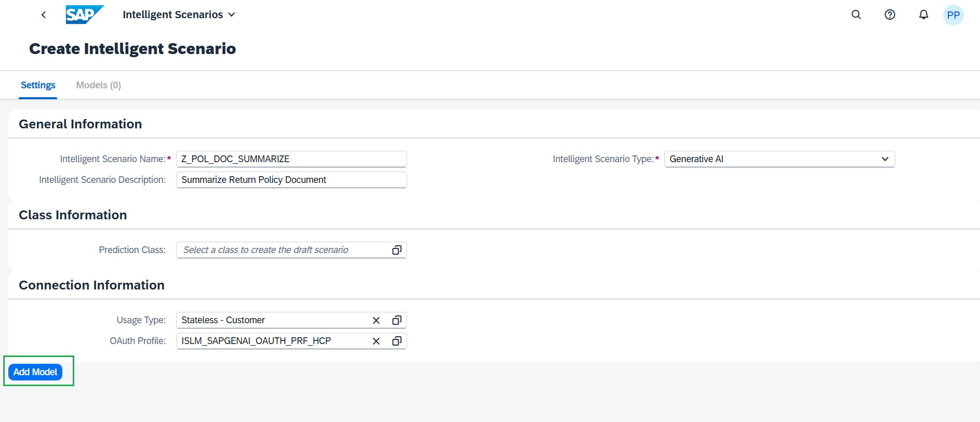Edit the Intelligent Scenario Name field
The height and width of the screenshot is (422, 980).
291,159
